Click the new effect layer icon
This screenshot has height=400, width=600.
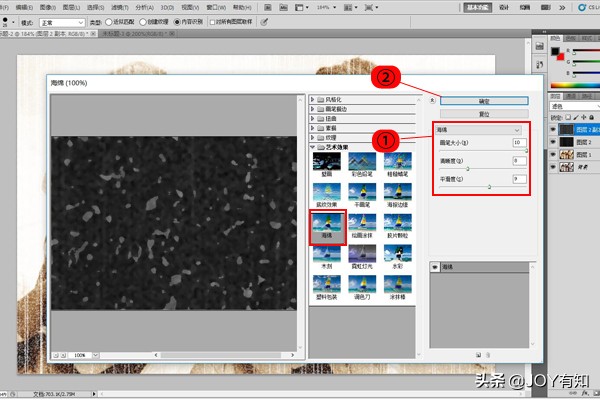478,355
